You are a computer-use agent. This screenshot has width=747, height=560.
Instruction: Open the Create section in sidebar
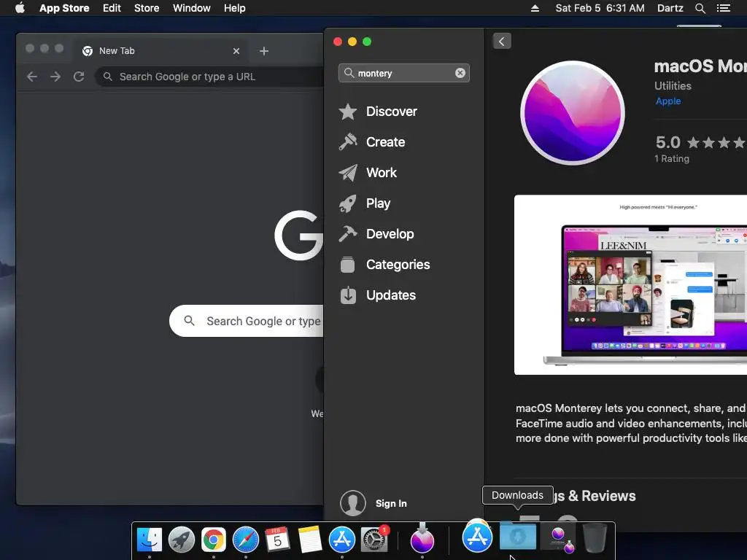[x=385, y=142]
